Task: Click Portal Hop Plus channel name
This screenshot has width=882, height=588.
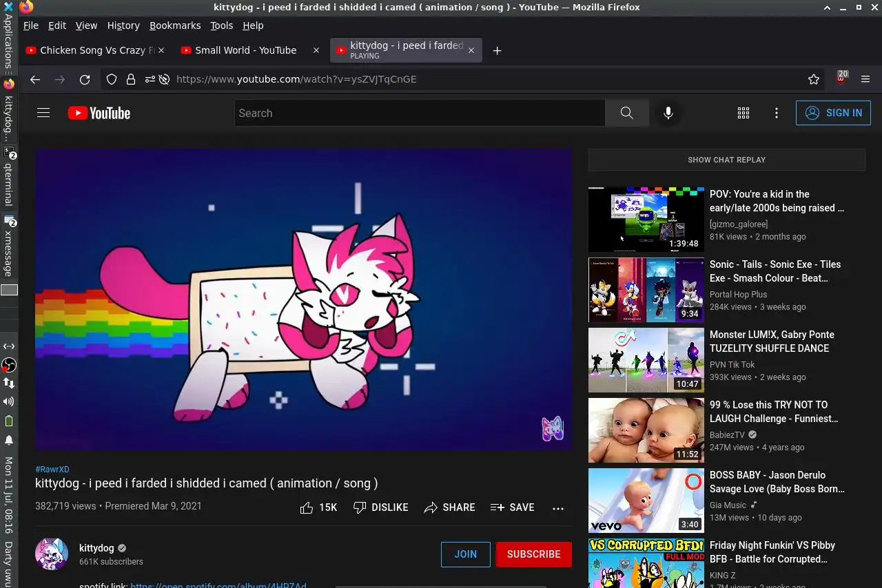Action: click(738, 295)
